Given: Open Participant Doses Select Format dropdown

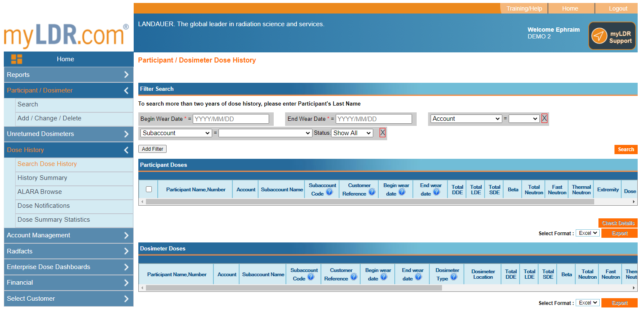Looking at the screenshot, I should (587, 233).
